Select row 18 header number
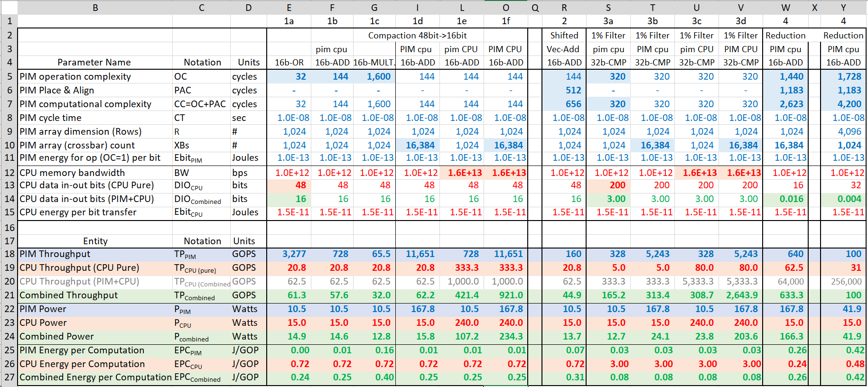This screenshot has height=387, width=868. coord(9,254)
